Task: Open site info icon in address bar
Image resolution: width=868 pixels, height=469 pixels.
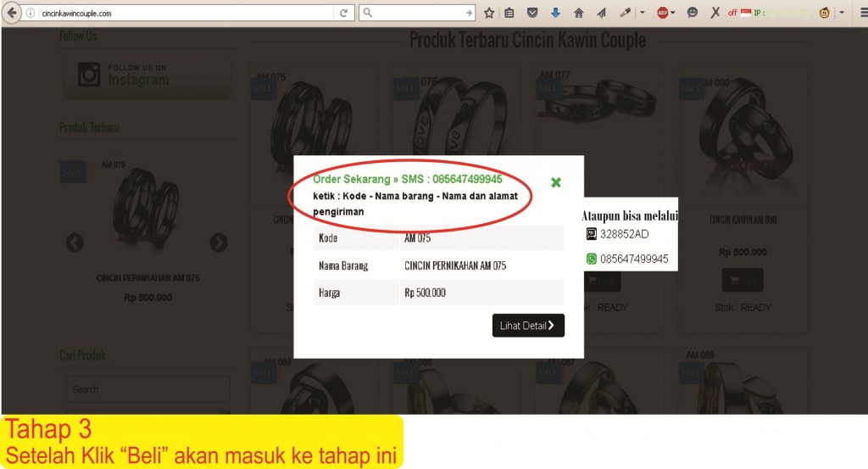Action: [x=31, y=13]
